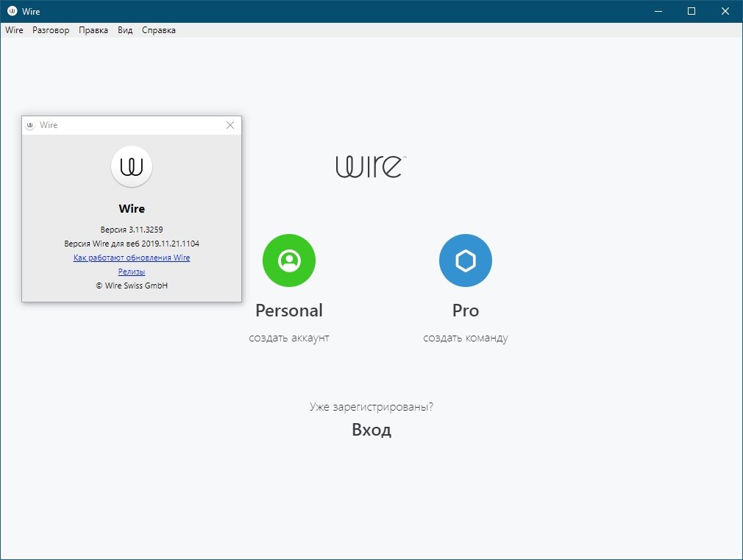
Task: Select Pro heading to create team
Action: (466, 311)
